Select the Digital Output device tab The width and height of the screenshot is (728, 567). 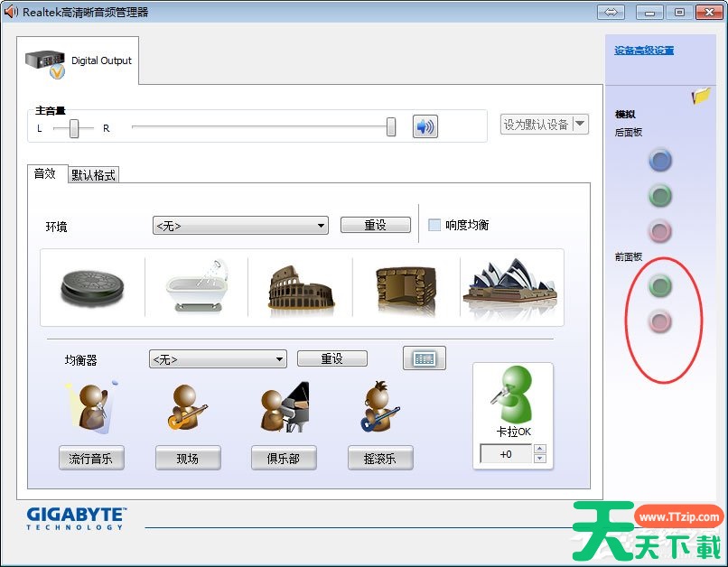click(79, 60)
